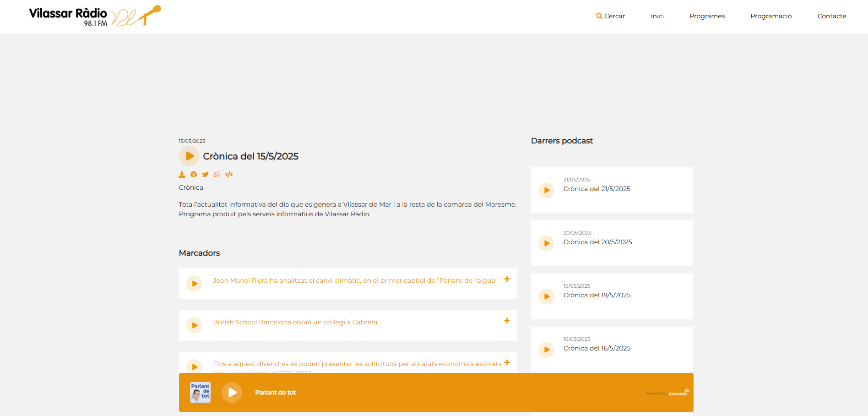Click the Marcadors heading
Image resolution: width=868 pixels, height=416 pixels.
coord(199,253)
